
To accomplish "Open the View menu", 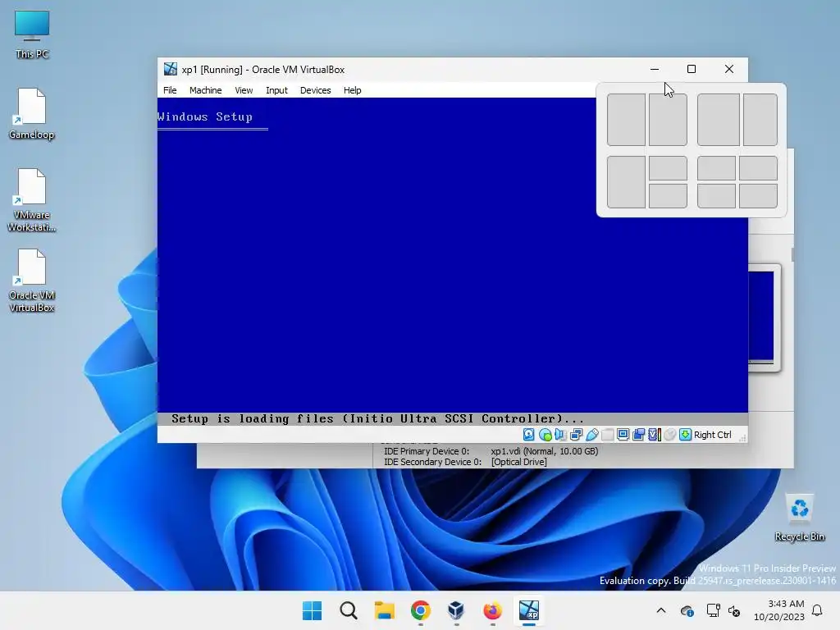I will point(244,90).
